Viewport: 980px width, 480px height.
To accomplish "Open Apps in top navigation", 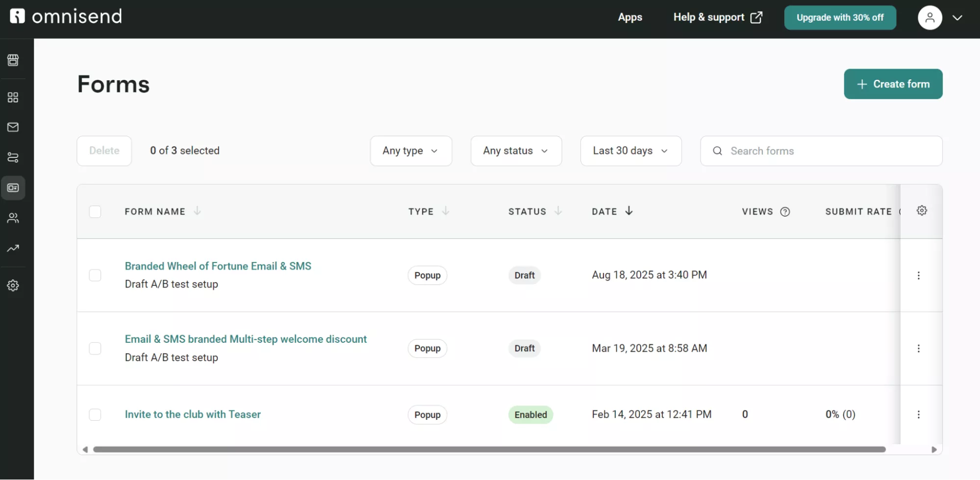I will (x=630, y=17).
